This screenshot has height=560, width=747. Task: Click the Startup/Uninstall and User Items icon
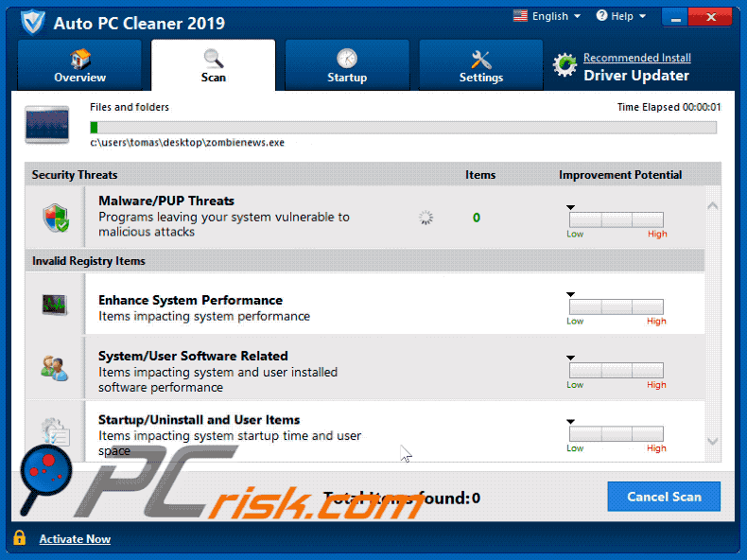(x=55, y=431)
